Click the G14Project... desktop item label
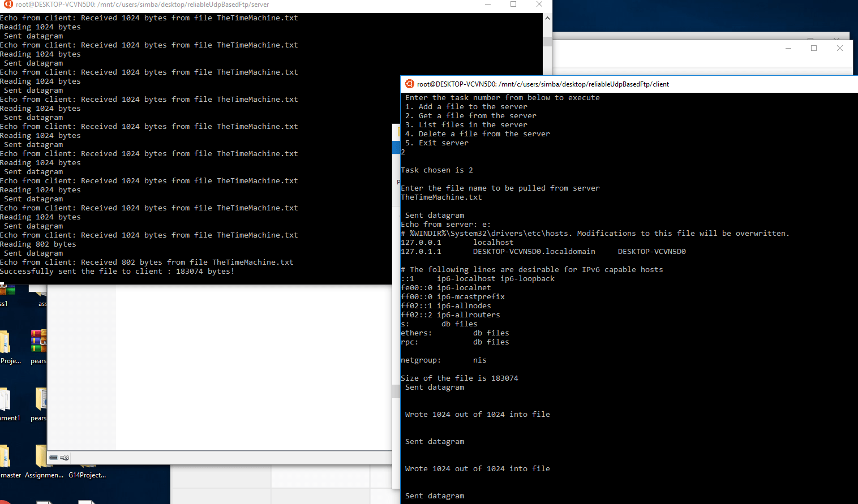The width and height of the screenshot is (858, 504). (x=87, y=475)
